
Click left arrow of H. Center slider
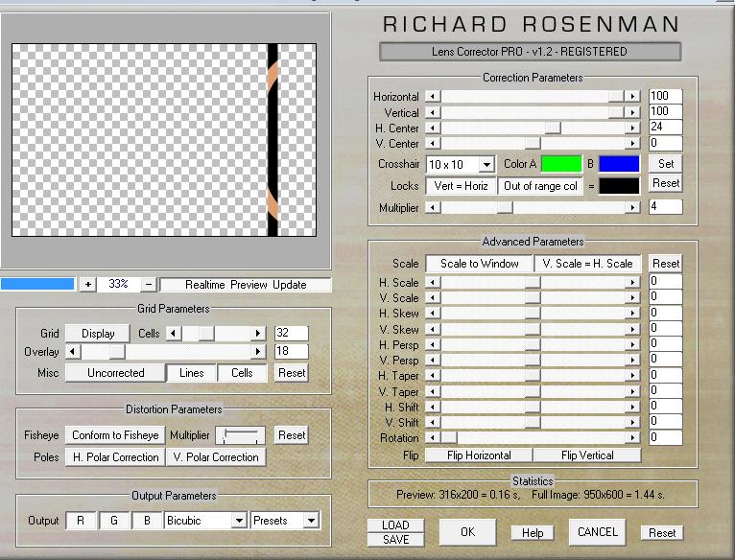[x=433, y=128]
